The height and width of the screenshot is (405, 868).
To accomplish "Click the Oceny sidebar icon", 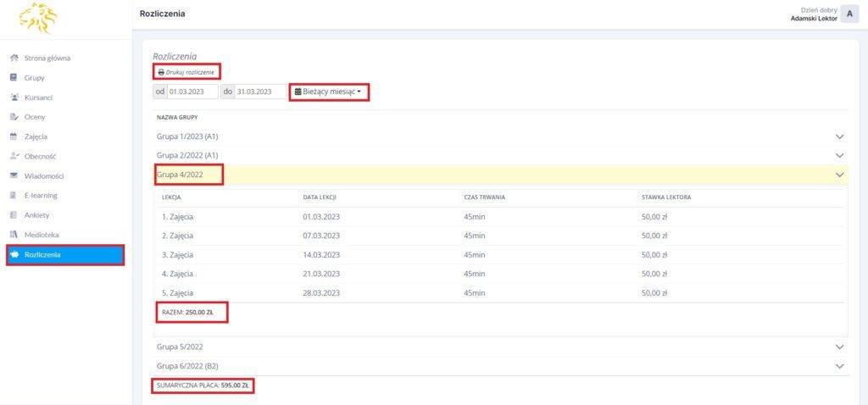I will coord(14,117).
